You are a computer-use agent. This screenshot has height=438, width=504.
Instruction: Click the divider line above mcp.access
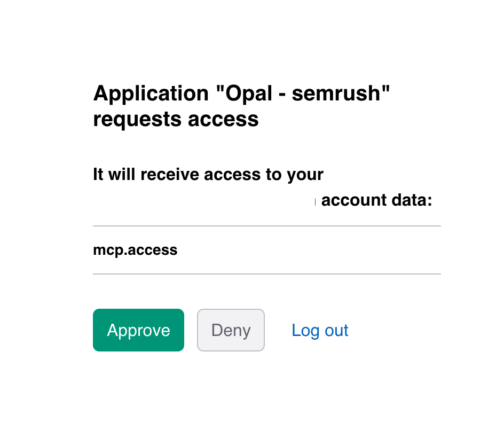coord(267,226)
